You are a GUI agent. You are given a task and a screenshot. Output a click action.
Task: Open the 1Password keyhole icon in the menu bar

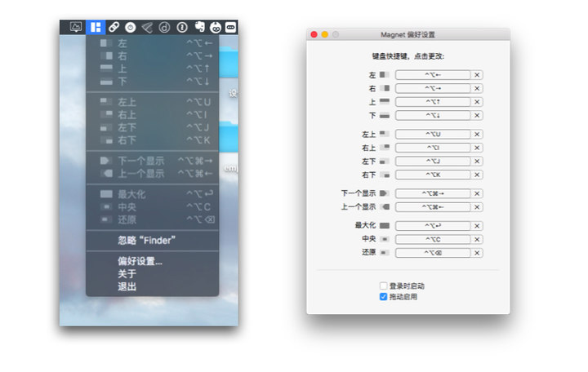pyautogui.click(x=182, y=28)
